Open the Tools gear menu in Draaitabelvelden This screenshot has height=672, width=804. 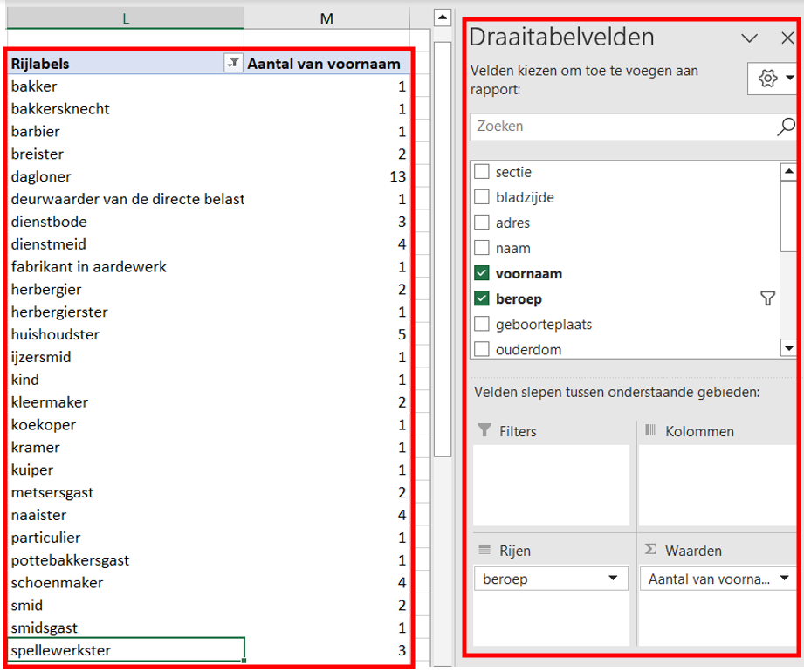(x=768, y=78)
